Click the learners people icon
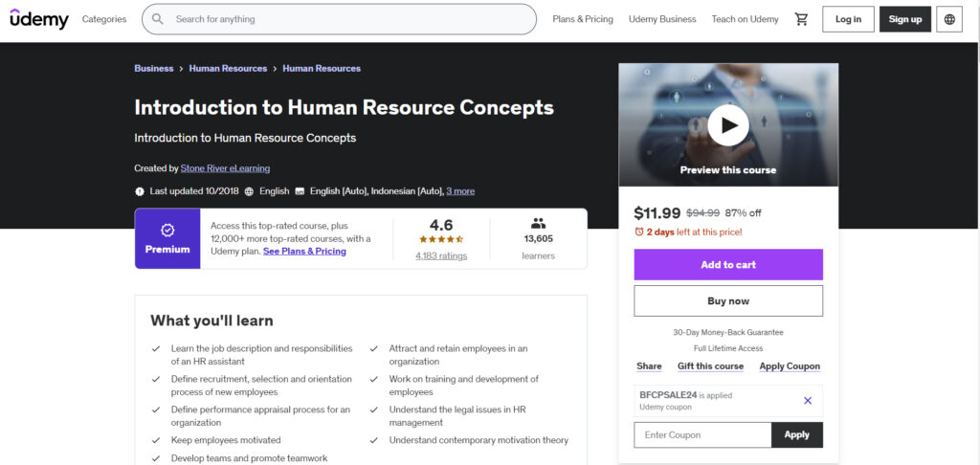Screen dimensions: 980x465 (x=538, y=223)
